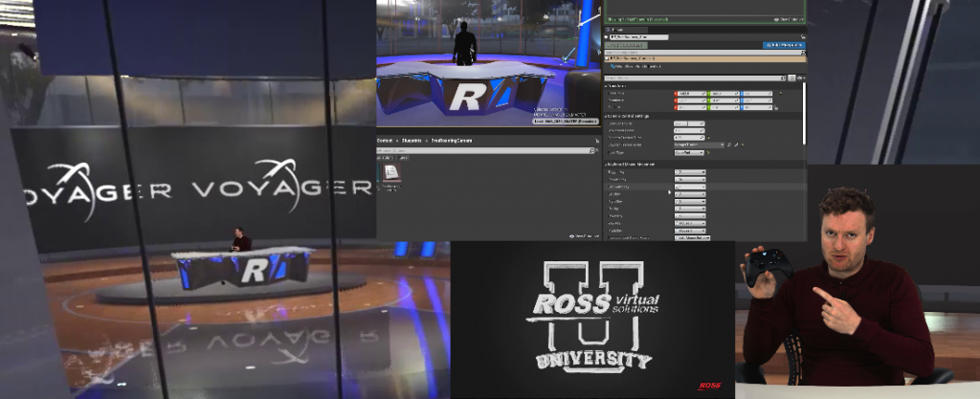Open the eye view options in Details panel

click(799, 78)
